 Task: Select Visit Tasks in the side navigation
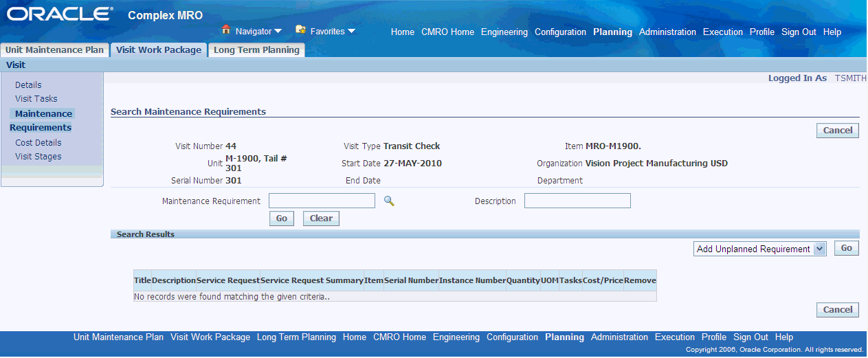click(36, 99)
